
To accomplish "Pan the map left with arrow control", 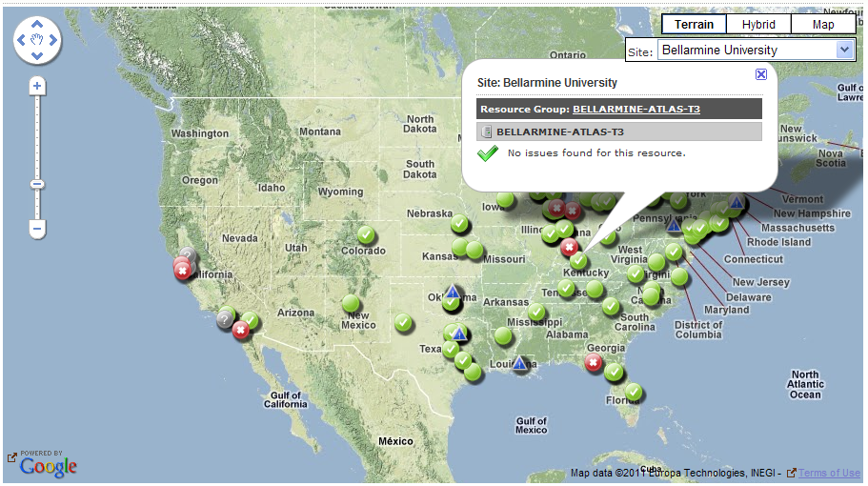I will (21, 40).
